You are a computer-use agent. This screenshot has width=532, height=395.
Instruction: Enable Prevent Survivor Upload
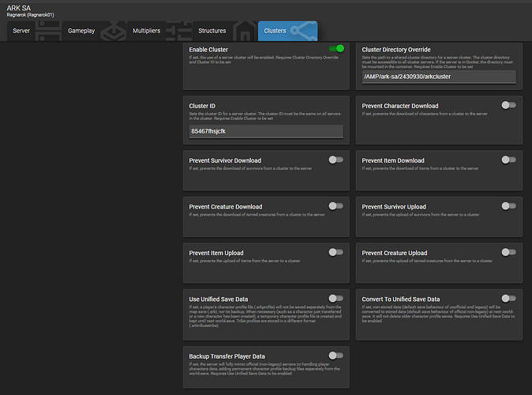[508, 206]
